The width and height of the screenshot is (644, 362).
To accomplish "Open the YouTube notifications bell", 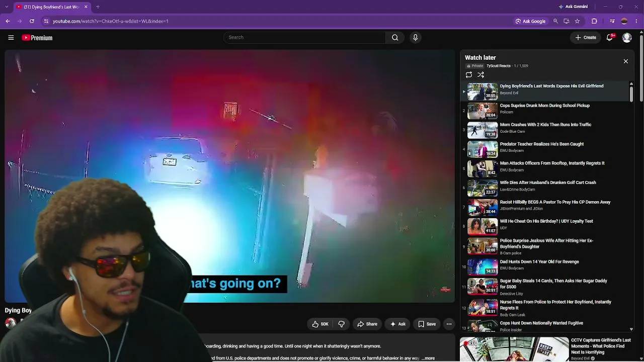I will [610, 38].
